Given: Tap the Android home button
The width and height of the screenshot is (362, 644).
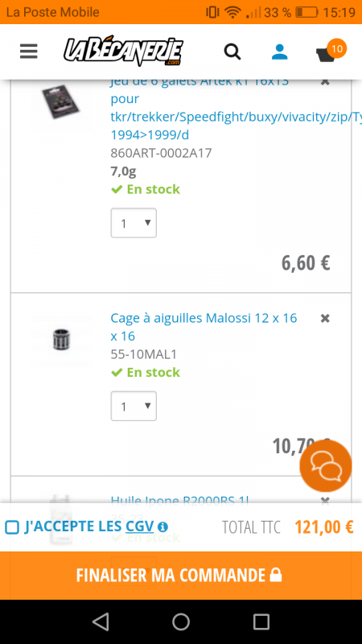Looking at the screenshot, I should point(181,621).
